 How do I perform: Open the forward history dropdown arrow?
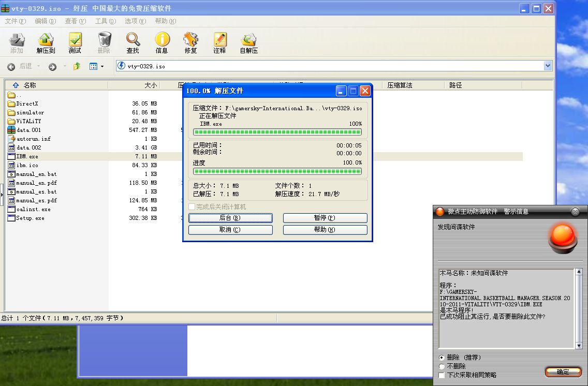click(x=65, y=66)
